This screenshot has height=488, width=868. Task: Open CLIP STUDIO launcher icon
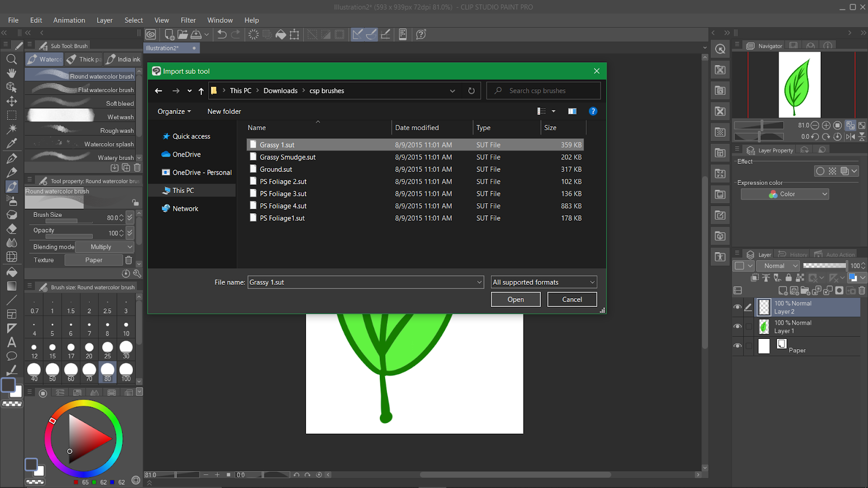tap(151, 35)
